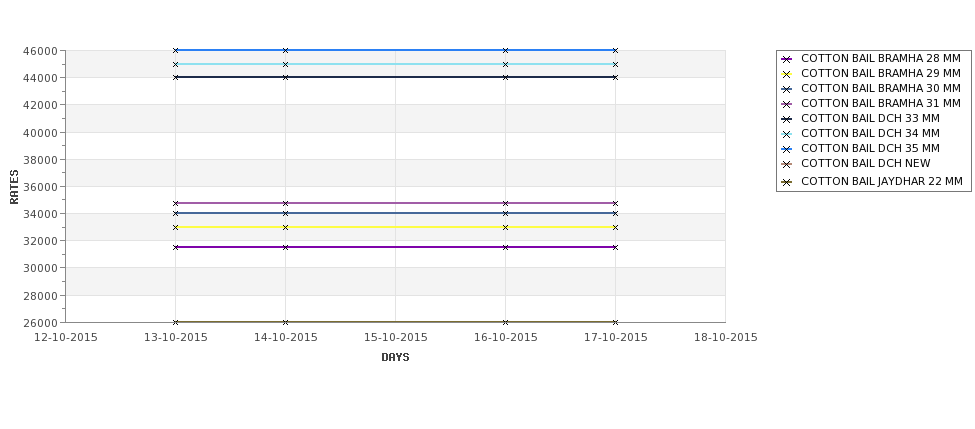Click the yellow BRAMHA 29 MM legend marker
This screenshot has height=429, width=975.
point(786,74)
